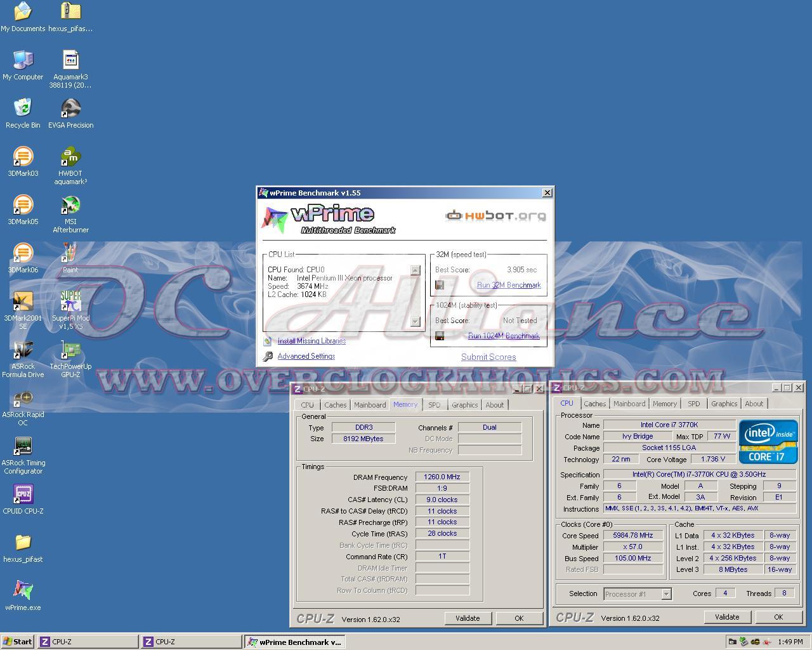Open About tab in right CPU-Z window
This screenshot has height=650, width=812.
(x=754, y=404)
